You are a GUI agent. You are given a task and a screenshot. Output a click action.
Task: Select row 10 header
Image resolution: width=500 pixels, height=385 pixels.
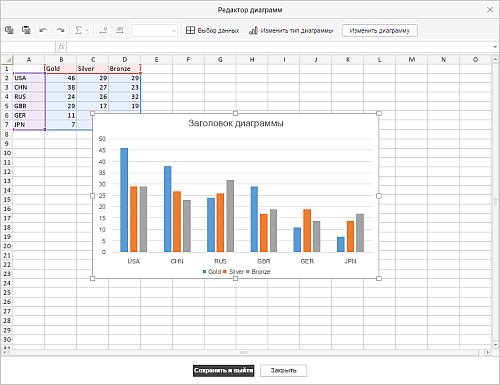[7, 153]
